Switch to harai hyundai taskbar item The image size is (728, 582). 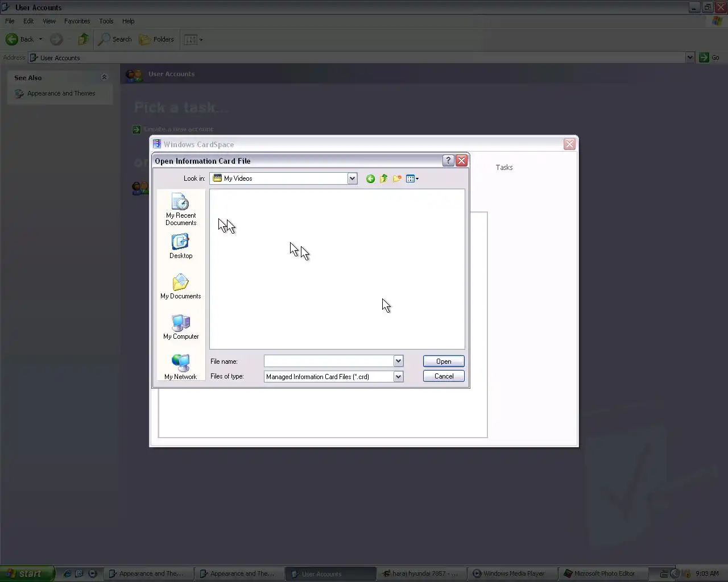click(421, 573)
